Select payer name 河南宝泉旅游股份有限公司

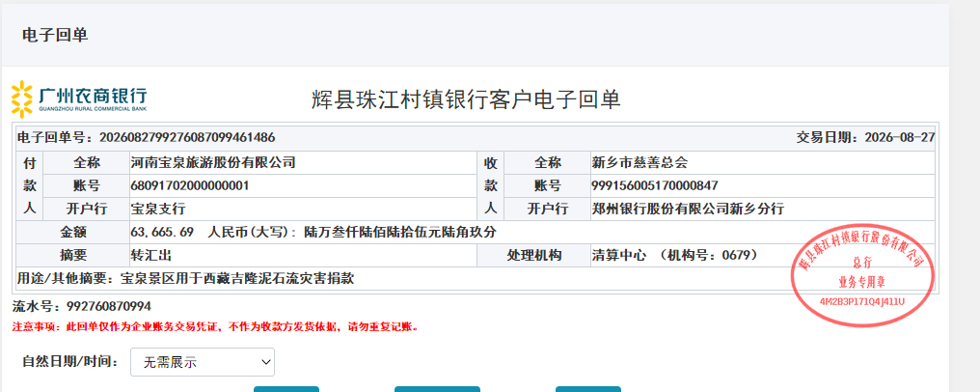(x=213, y=163)
